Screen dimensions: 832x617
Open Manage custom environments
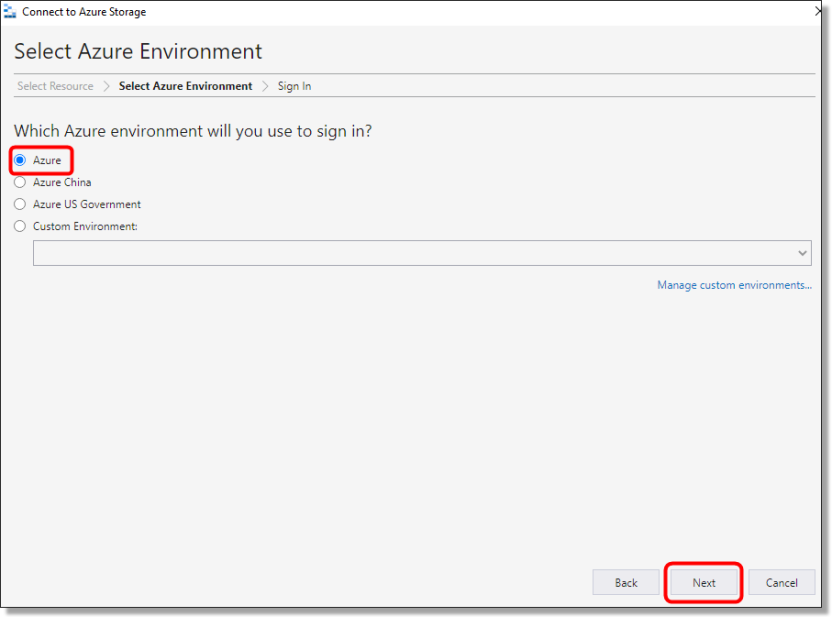click(734, 285)
